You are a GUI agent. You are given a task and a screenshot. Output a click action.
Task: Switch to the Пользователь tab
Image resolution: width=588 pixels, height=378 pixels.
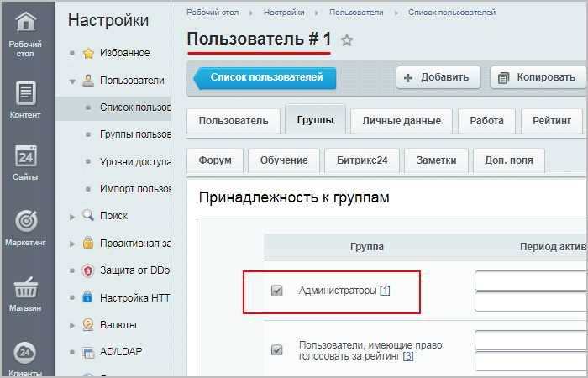234,121
